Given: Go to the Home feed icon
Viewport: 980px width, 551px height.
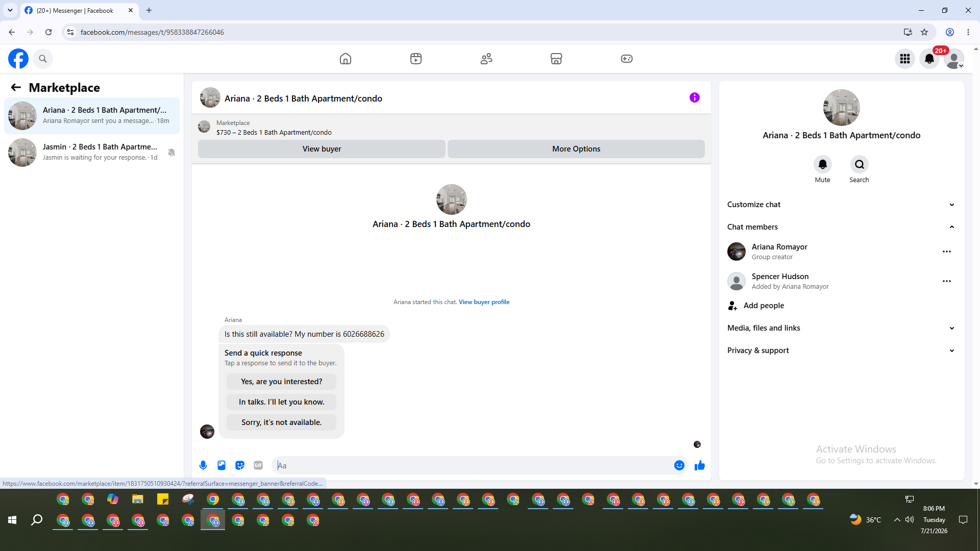Looking at the screenshot, I should click(x=346, y=59).
